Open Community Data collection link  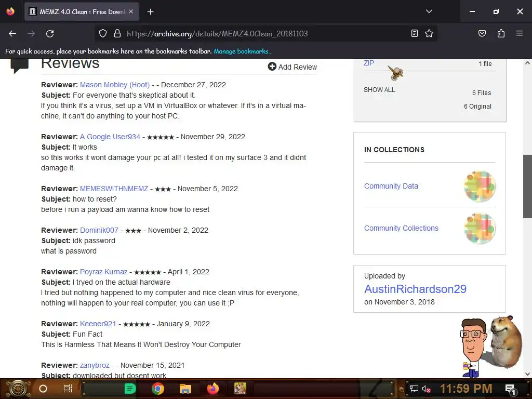pos(391,187)
